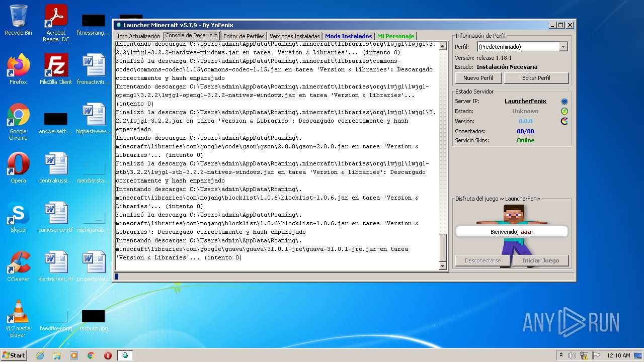Open VLC media player desktop shortcut
The image size is (644, 362).
18,319
